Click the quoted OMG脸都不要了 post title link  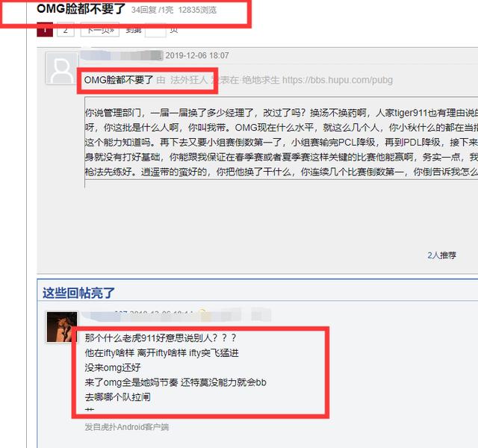coord(119,80)
